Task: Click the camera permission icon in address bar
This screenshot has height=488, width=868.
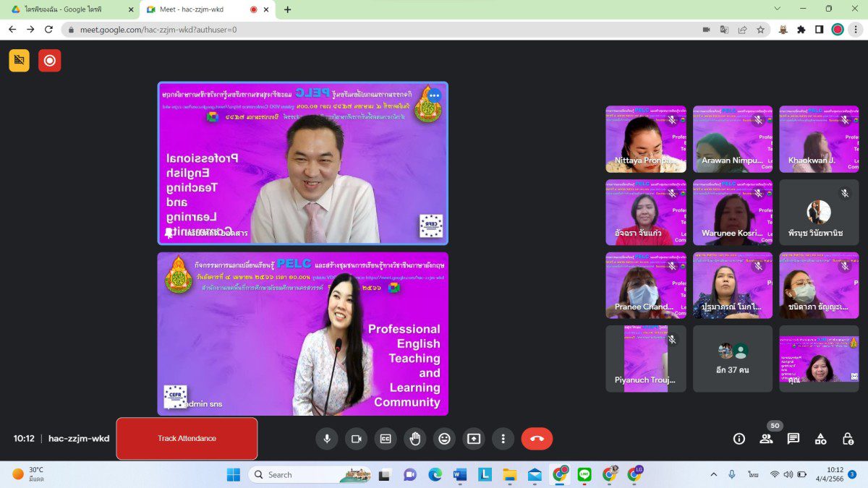Action: click(706, 30)
